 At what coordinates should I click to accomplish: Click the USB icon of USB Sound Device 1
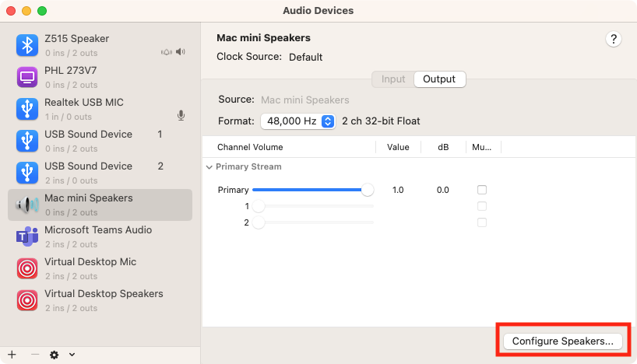coord(27,141)
